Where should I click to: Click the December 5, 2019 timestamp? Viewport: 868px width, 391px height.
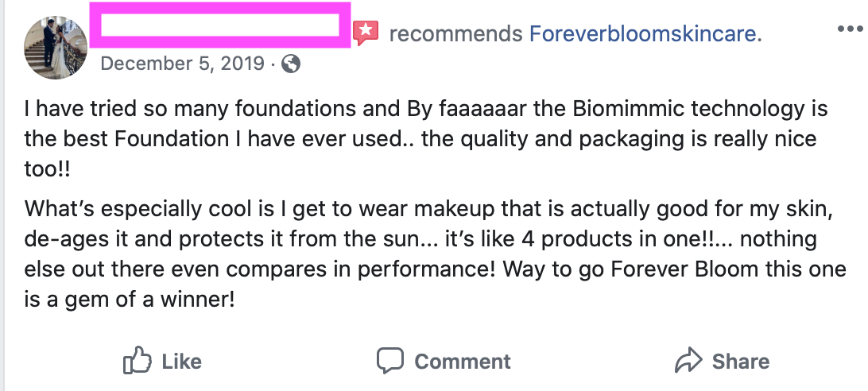coord(183,64)
